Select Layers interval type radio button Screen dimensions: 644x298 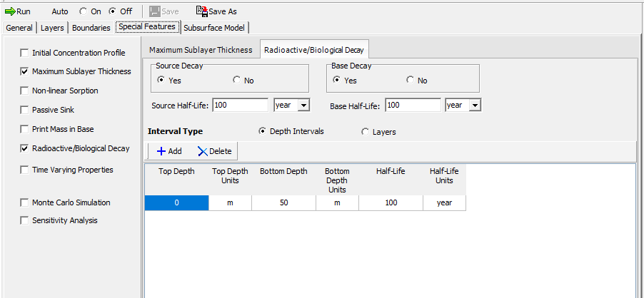point(366,132)
